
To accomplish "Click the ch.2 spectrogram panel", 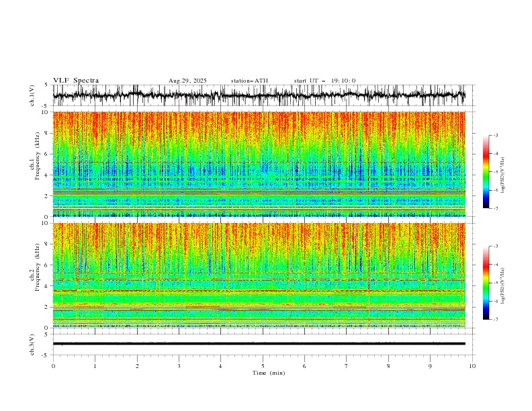I will point(259,275).
